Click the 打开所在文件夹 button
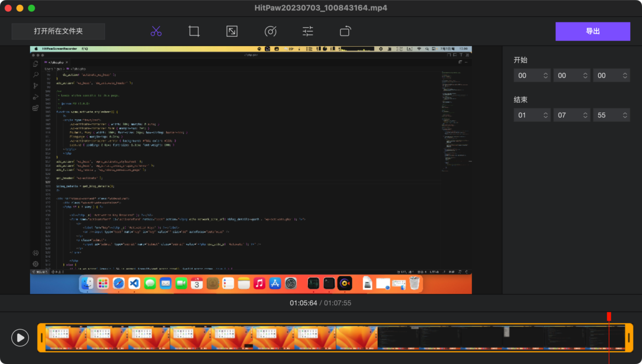The image size is (642, 364). (x=58, y=31)
